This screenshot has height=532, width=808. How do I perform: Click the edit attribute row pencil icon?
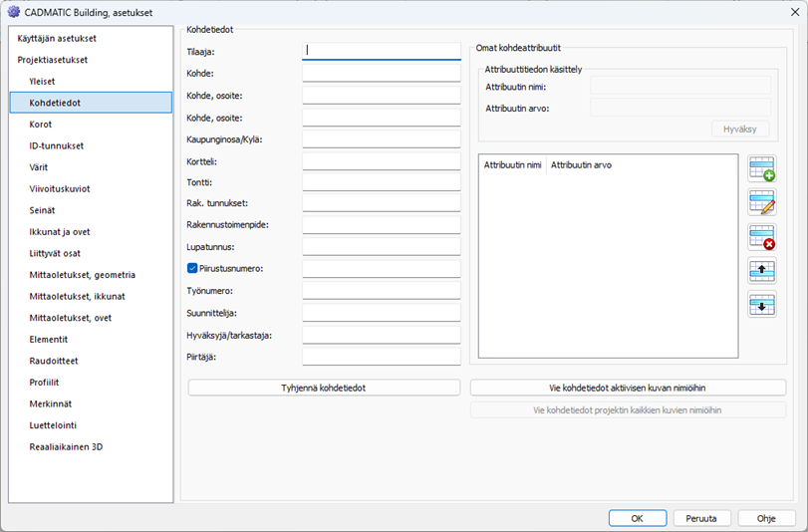tap(762, 202)
